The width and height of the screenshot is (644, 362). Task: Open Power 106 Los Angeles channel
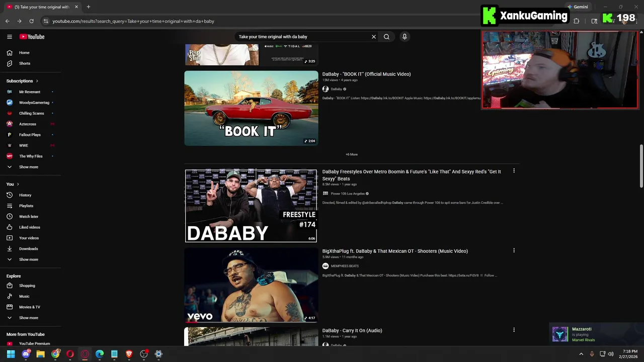coord(348,194)
